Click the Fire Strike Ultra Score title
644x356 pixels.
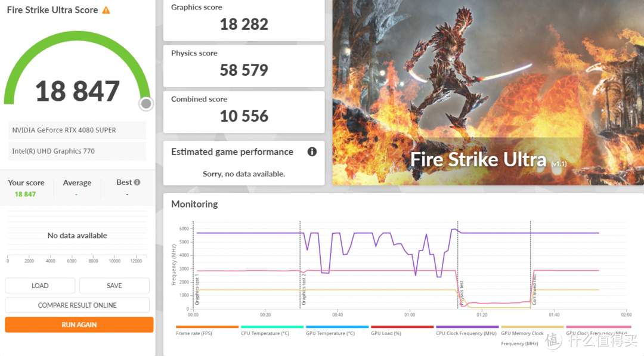[52, 10]
